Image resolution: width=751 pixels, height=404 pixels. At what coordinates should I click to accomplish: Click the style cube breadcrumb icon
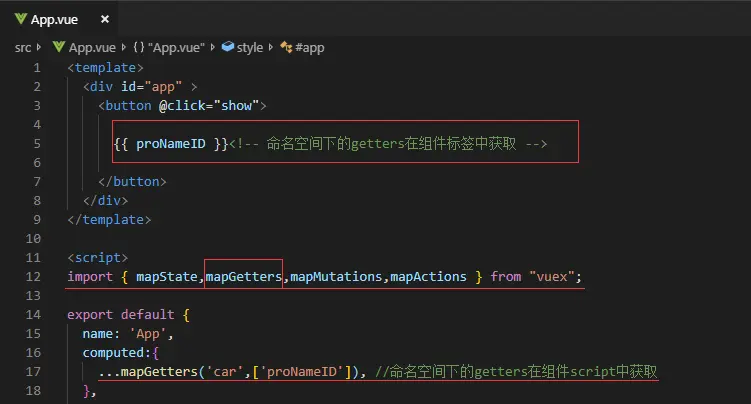pyautogui.click(x=228, y=46)
